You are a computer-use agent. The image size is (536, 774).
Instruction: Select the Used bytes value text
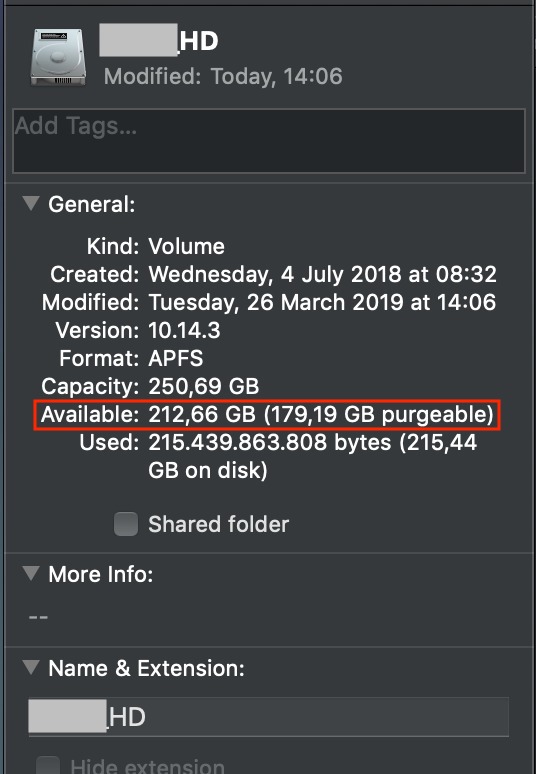[312, 456]
